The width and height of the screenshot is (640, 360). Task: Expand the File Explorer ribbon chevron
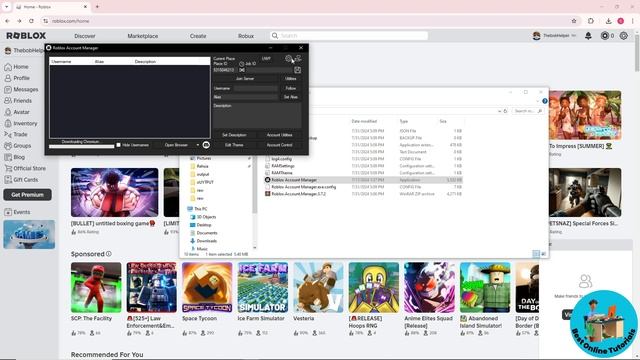tap(537, 101)
